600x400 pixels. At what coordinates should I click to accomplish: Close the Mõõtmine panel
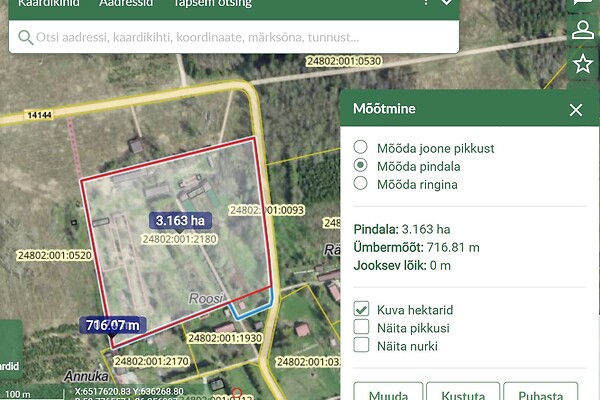click(575, 110)
